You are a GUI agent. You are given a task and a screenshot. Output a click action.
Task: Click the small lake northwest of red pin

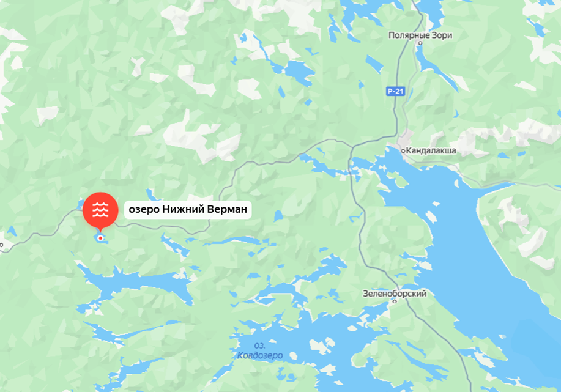(80, 205)
